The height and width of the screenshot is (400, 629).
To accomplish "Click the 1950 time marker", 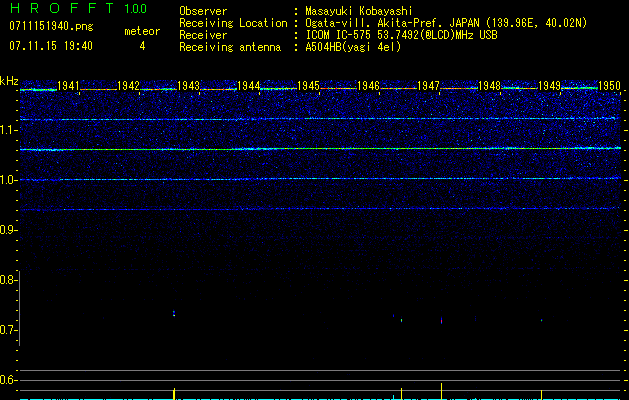I will point(608,87).
